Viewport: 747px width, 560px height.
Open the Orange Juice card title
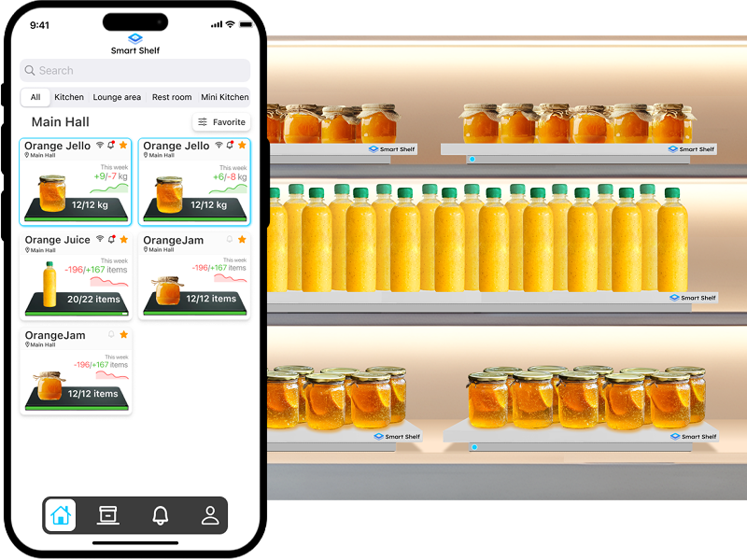(57, 240)
